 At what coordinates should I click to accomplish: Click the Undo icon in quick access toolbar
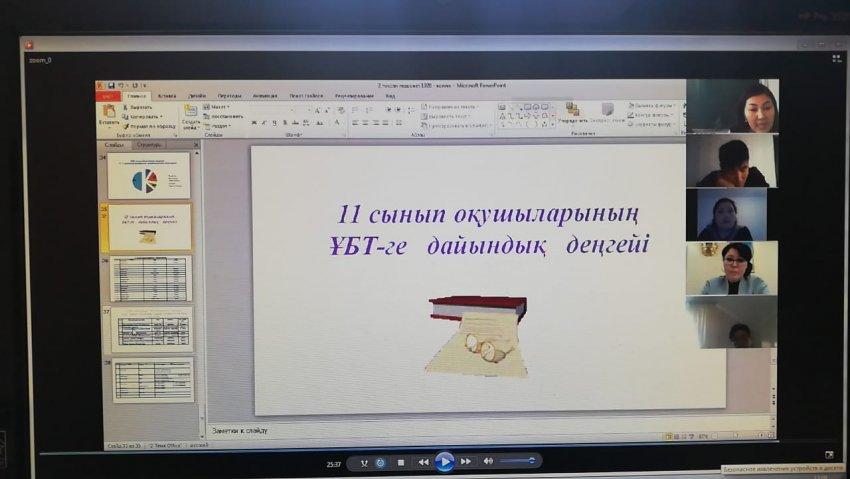click(x=122, y=86)
